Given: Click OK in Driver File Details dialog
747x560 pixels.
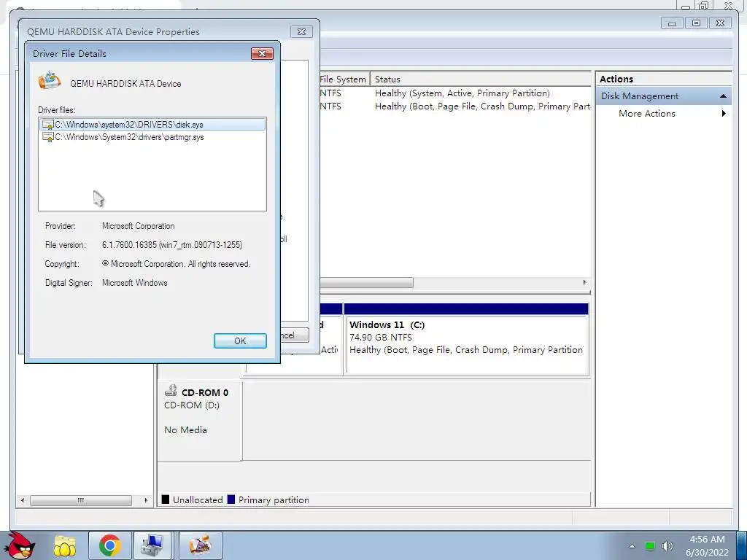Looking at the screenshot, I should [240, 341].
